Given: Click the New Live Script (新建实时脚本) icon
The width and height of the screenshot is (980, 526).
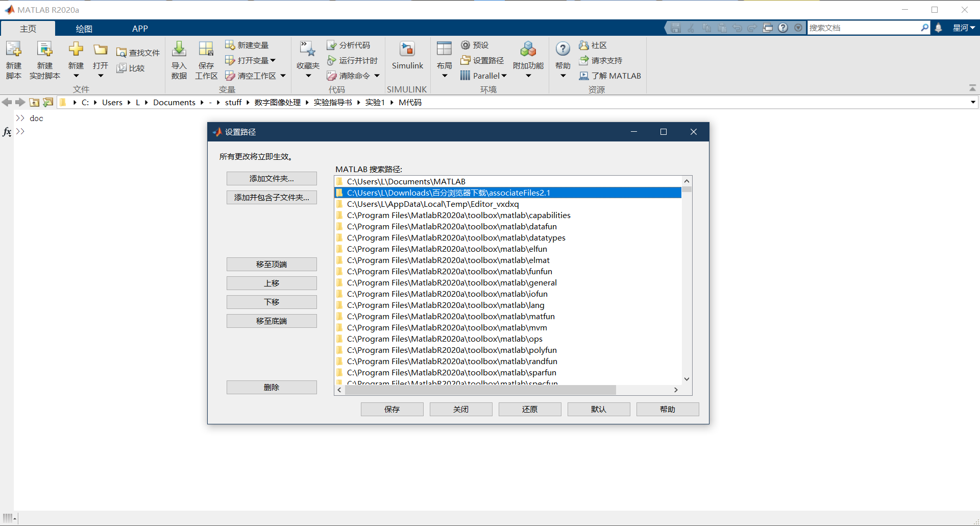Looking at the screenshot, I should pos(44,50).
